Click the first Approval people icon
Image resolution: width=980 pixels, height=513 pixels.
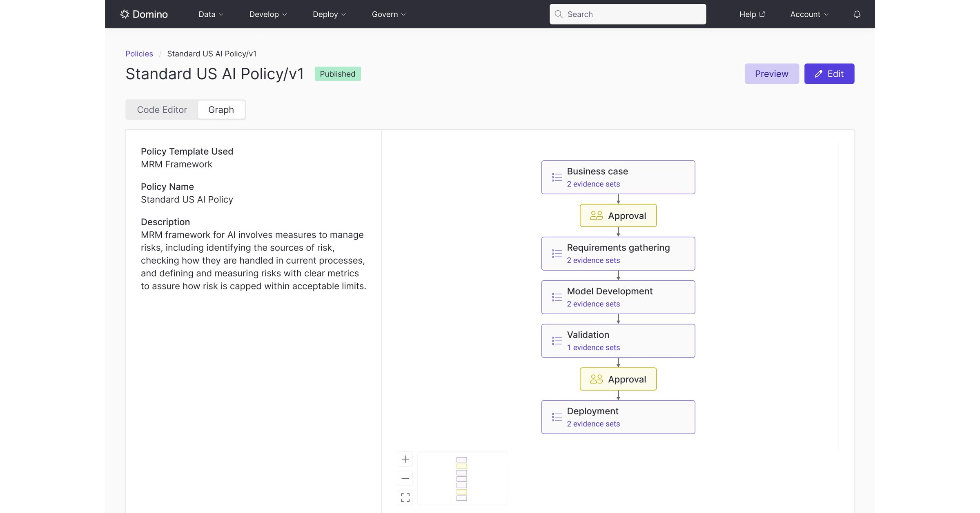click(596, 215)
